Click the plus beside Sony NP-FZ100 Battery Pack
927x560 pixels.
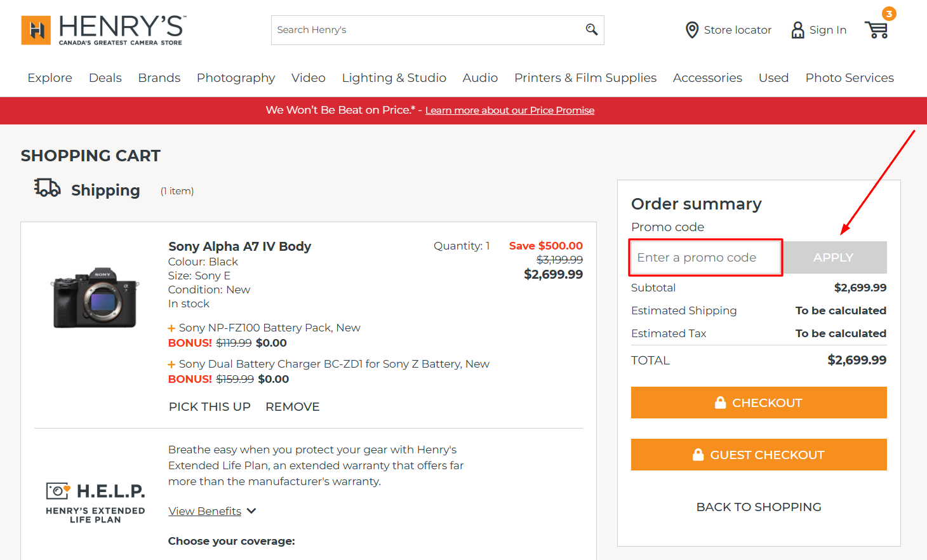point(171,328)
